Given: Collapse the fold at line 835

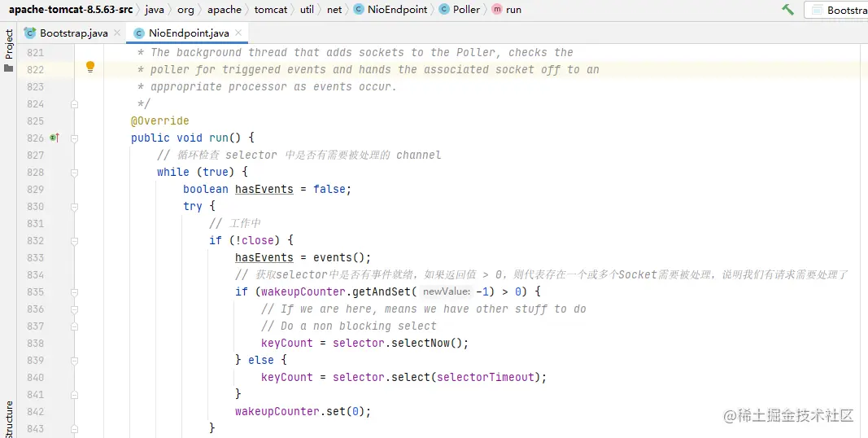Looking at the screenshot, I should point(74,291).
